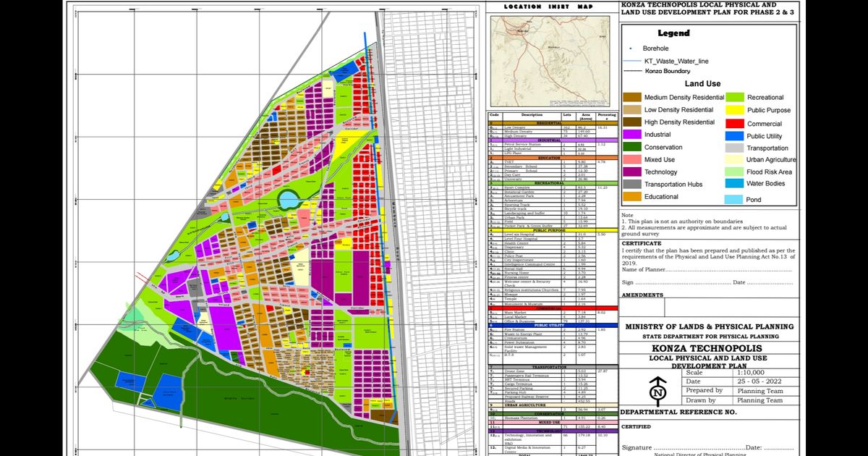Select the Conservation dark green swatch

(632, 147)
